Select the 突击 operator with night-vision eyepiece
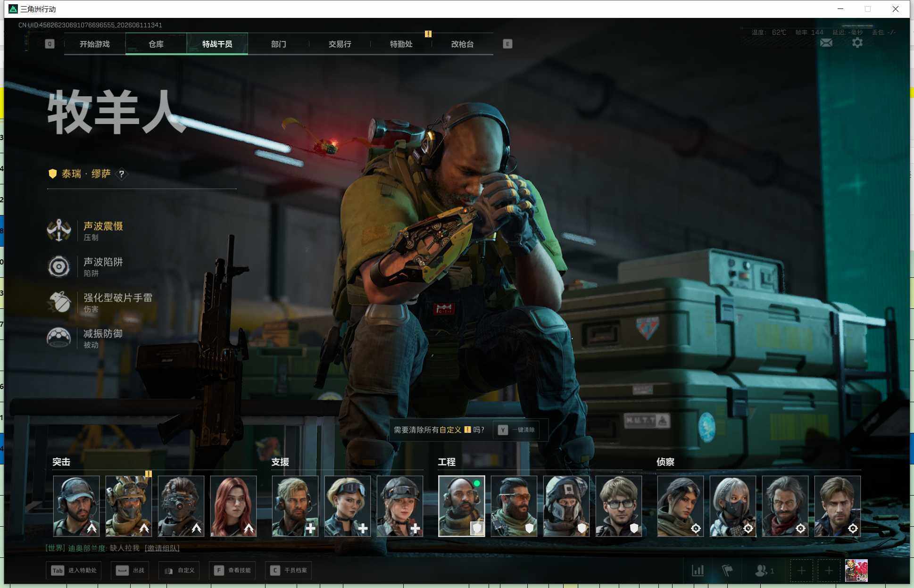The image size is (914, 588). click(x=181, y=506)
